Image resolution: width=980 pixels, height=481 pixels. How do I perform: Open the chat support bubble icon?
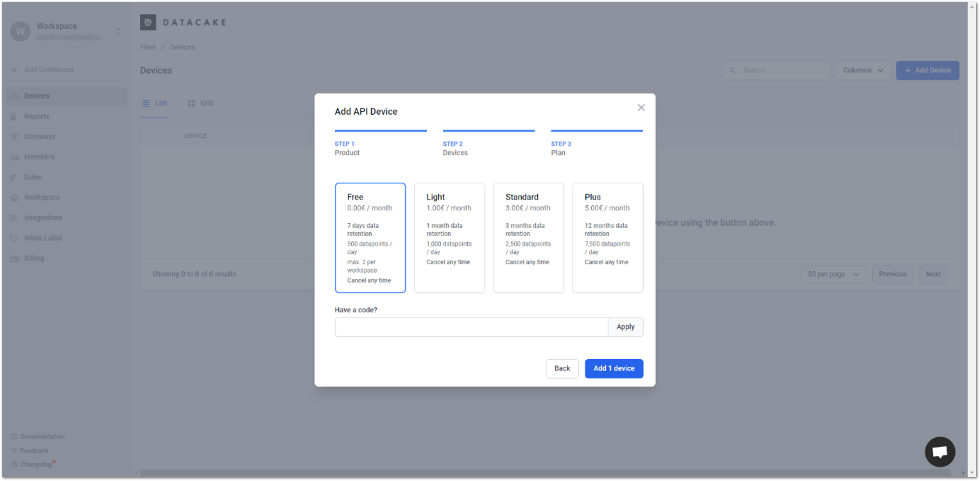939,451
